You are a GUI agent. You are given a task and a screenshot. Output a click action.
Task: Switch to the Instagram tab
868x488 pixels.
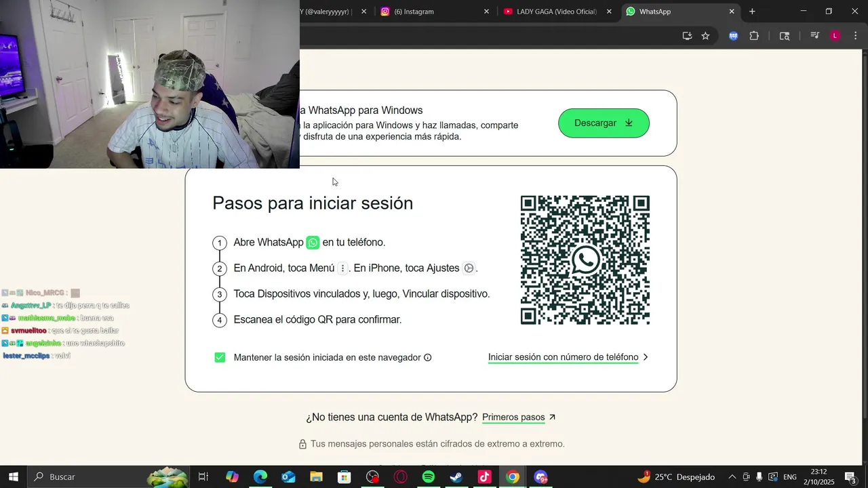[434, 12]
